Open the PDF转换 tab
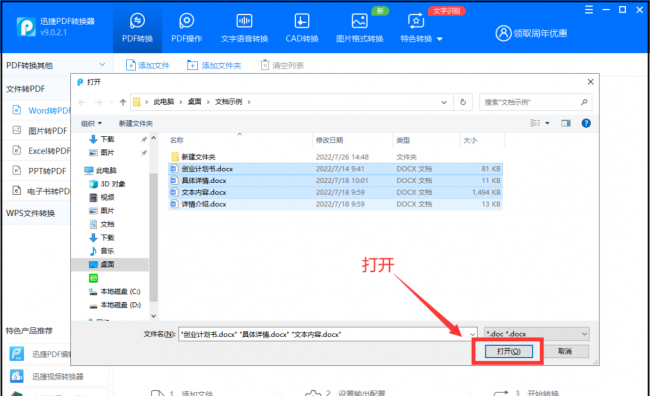 coord(137,28)
